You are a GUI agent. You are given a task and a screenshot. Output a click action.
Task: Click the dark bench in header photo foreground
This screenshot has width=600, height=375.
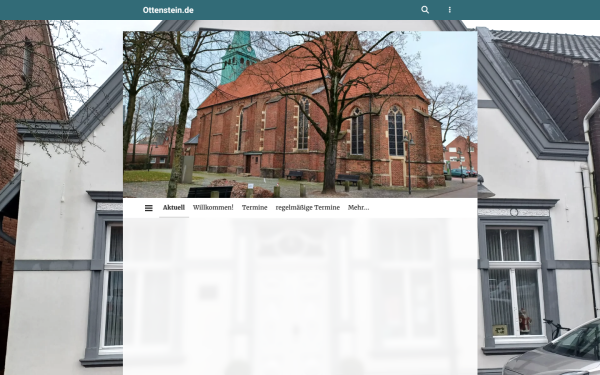[x=210, y=191]
